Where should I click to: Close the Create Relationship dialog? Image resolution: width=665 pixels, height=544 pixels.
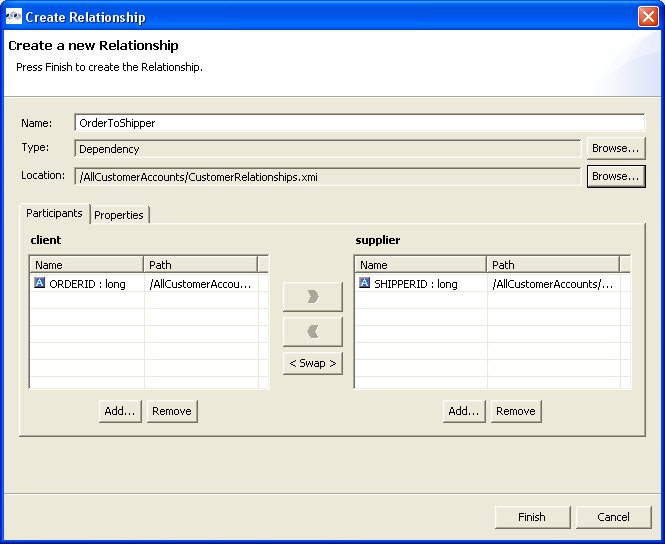[x=648, y=17]
